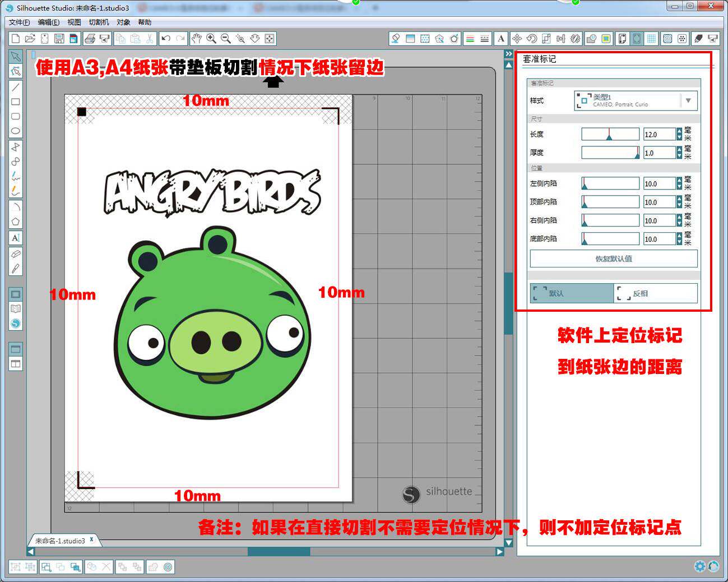The width and height of the screenshot is (728, 582).
Task: Open the 视图 menu
Action: point(74,22)
